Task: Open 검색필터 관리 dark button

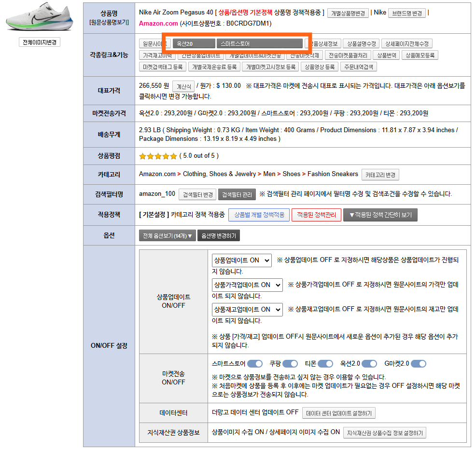Action: tap(237, 194)
